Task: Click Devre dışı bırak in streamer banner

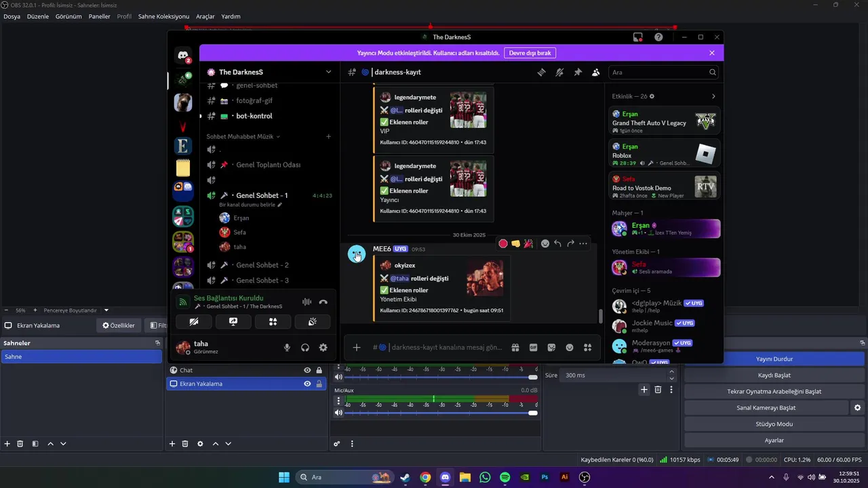Action: 530,53
